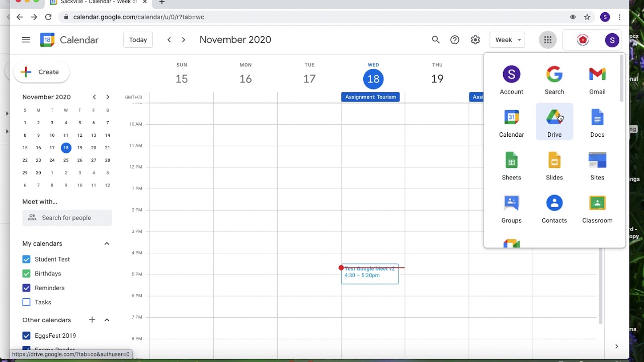The width and height of the screenshot is (644, 362).
Task: Open the purple S account avatar
Action: click(612, 40)
